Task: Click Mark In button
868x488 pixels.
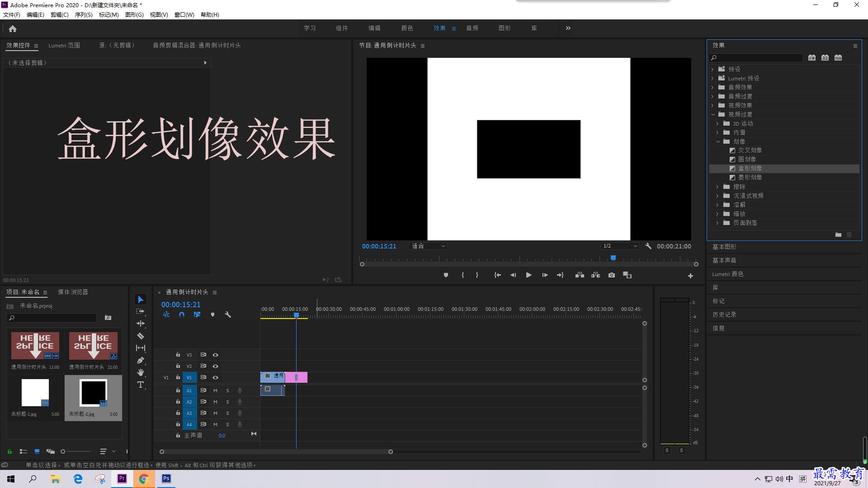Action: tap(462, 275)
